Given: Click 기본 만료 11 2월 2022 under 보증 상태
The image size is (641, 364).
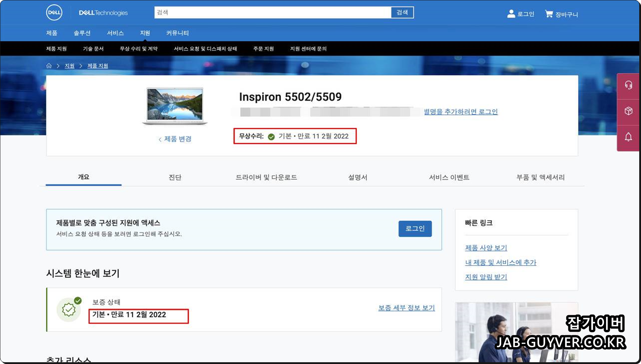Looking at the screenshot, I should 129,315.
